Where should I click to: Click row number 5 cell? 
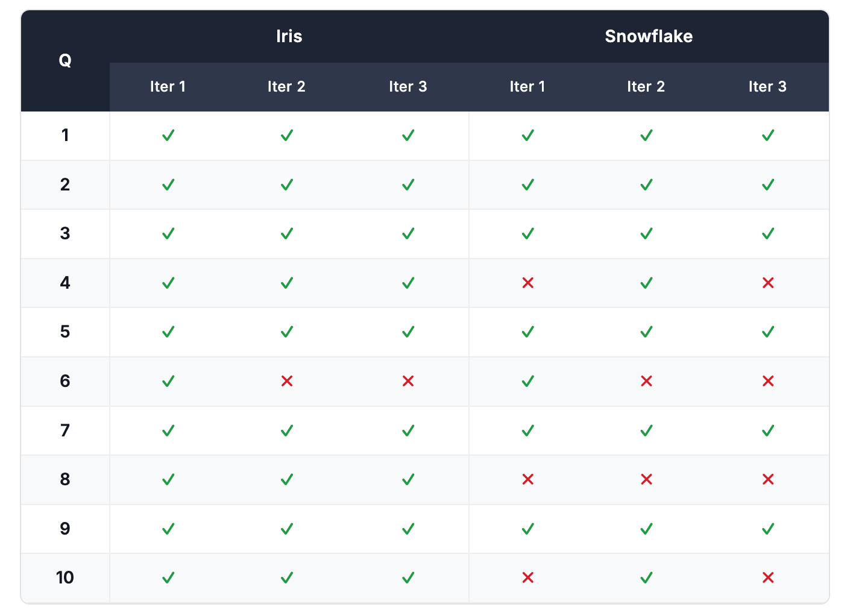(65, 332)
